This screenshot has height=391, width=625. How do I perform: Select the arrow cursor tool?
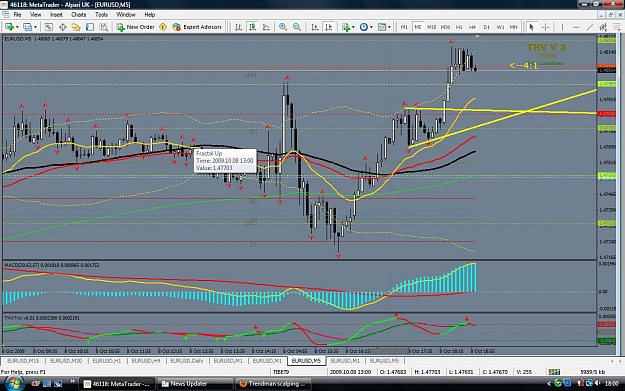click(531, 27)
